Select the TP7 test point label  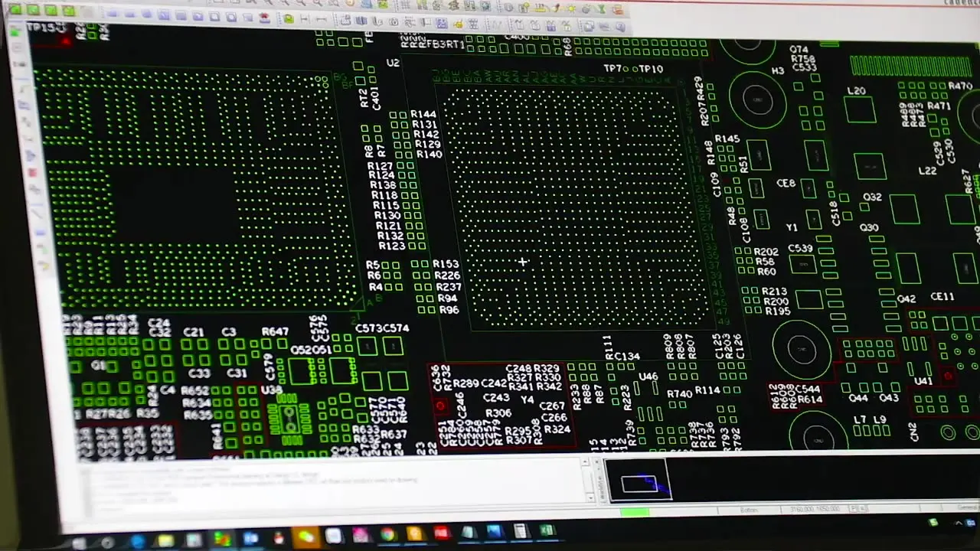(613, 69)
